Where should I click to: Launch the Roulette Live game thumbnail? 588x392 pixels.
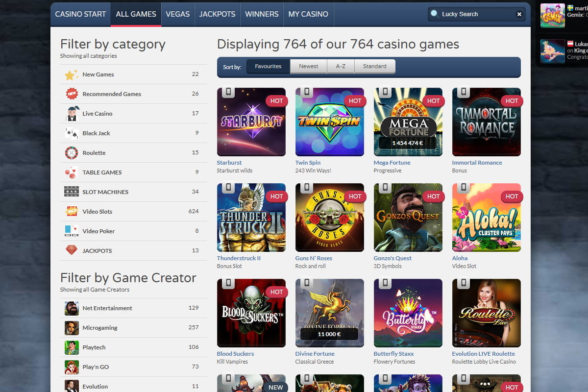point(487,313)
